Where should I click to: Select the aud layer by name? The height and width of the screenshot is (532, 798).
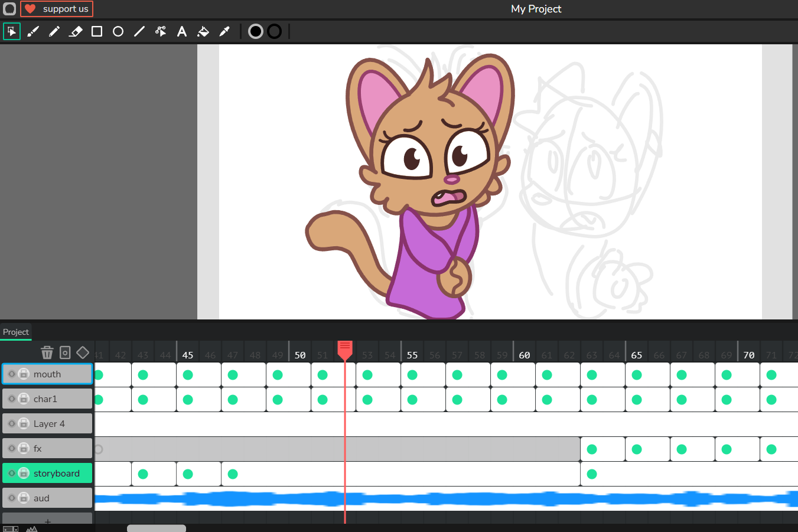41,498
